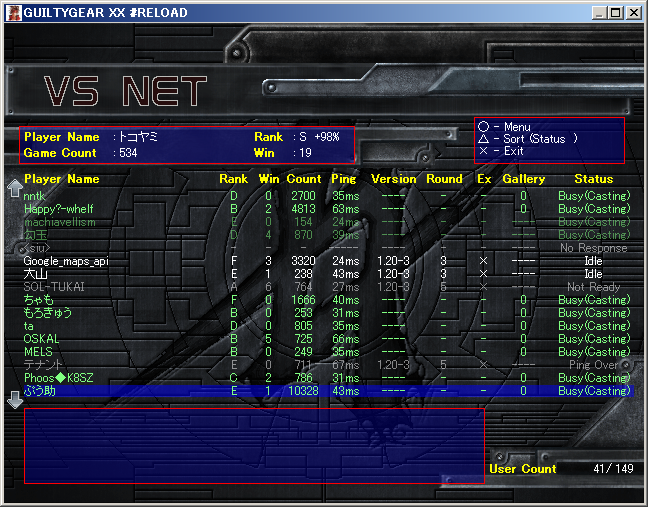Minimize the Guilty Gear window
Image resolution: width=648 pixels, height=507 pixels.
coord(600,13)
